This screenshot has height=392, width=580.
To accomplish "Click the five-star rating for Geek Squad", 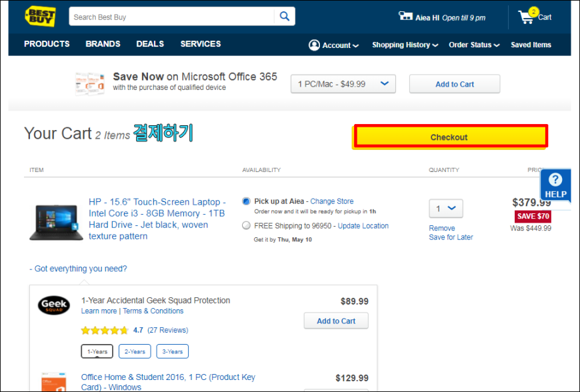I will click(x=105, y=330).
